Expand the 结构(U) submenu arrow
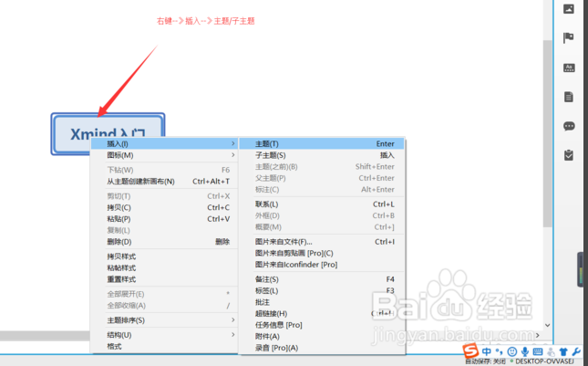The height and width of the screenshot is (366, 588). click(232, 334)
